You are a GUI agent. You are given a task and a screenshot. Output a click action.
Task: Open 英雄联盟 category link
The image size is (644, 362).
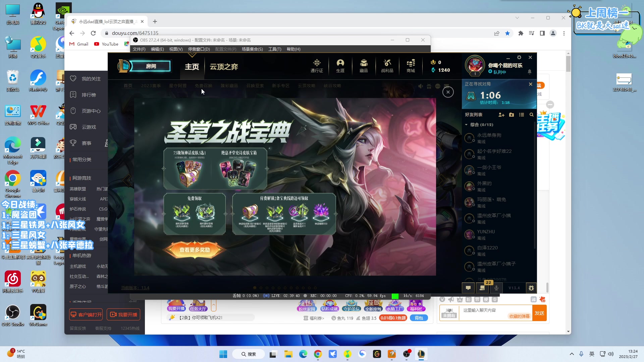[x=77, y=189]
